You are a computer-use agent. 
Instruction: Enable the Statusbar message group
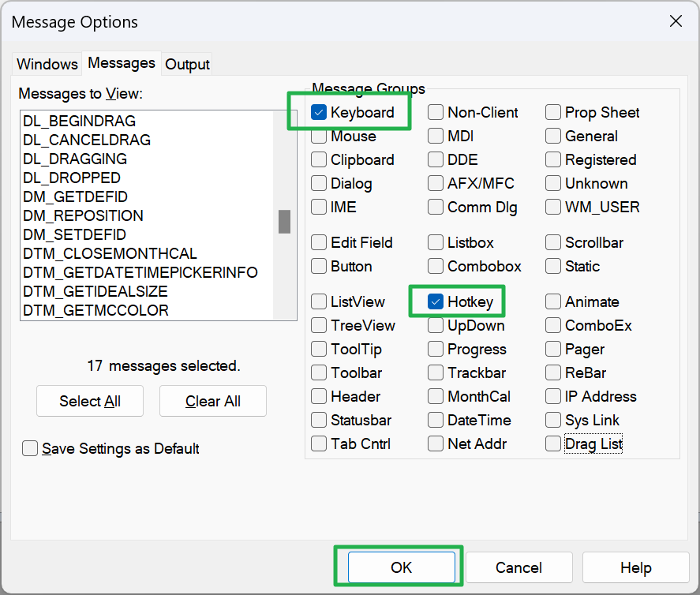pos(319,420)
